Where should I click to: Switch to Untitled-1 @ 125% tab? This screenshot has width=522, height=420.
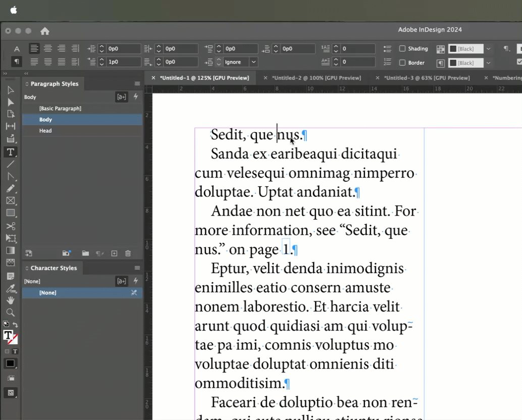point(204,78)
